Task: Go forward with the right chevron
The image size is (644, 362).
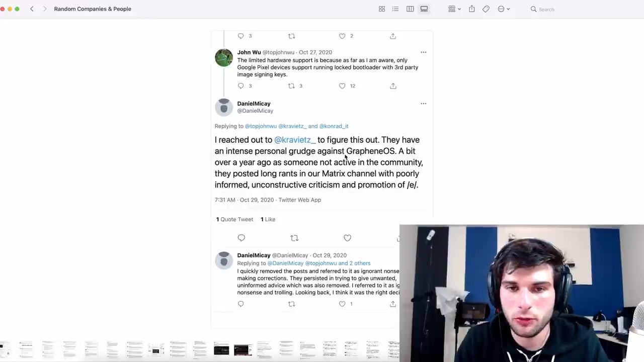Action: (45, 9)
